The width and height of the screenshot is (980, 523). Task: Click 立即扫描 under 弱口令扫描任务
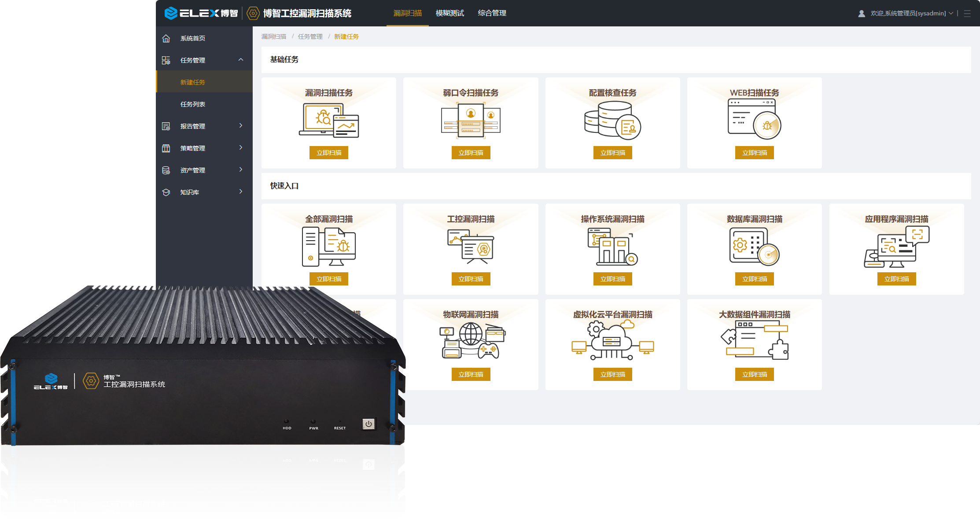click(x=471, y=153)
